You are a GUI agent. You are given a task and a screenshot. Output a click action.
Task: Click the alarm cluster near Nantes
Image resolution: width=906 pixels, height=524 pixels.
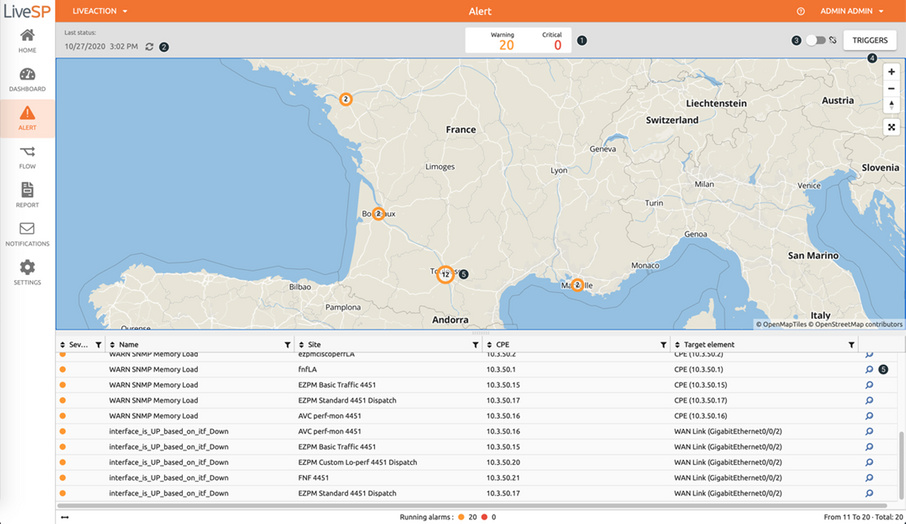(x=346, y=99)
